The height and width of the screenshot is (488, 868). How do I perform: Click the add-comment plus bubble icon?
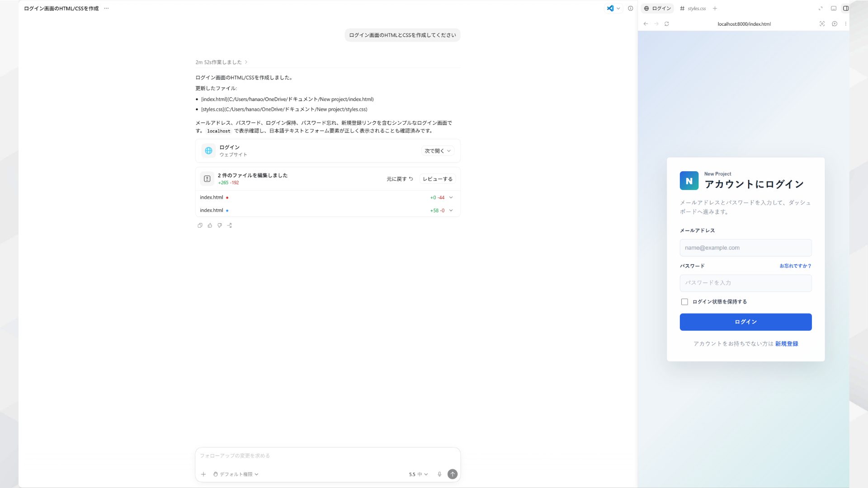point(835,24)
